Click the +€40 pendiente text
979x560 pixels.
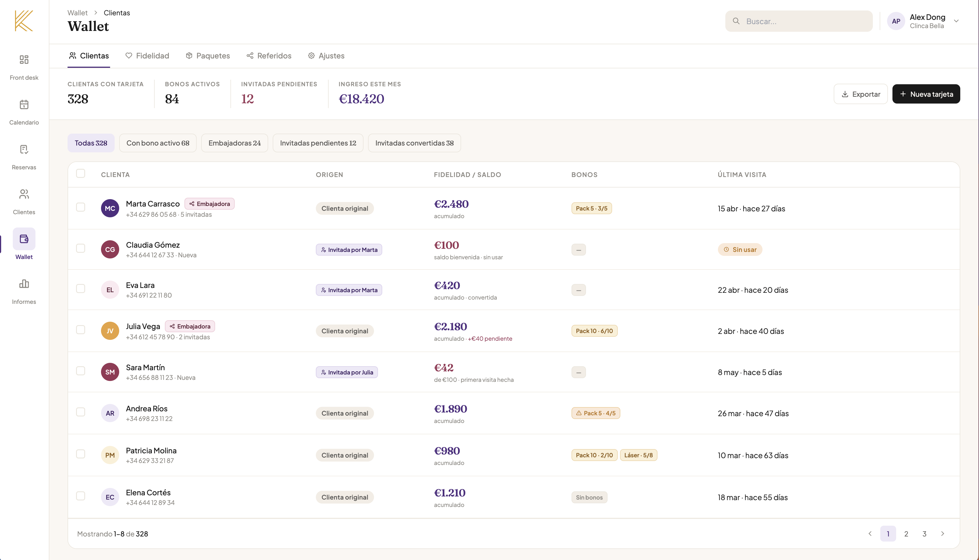[490, 338]
